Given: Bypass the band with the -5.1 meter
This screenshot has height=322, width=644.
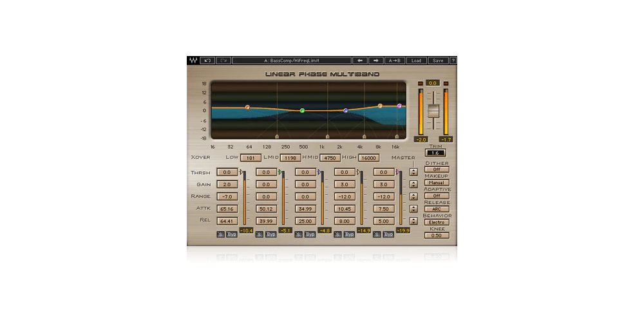Looking at the screenshot, I should (x=271, y=234).
